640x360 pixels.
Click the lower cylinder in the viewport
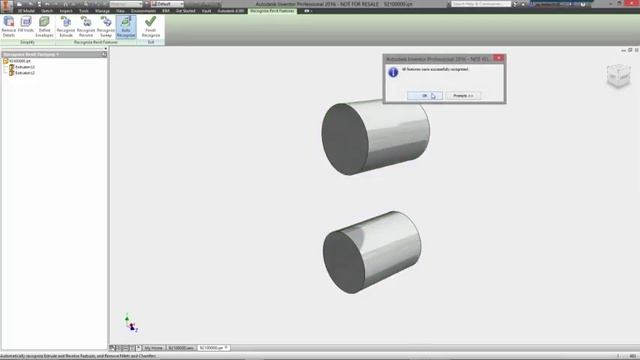(x=372, y=252)
